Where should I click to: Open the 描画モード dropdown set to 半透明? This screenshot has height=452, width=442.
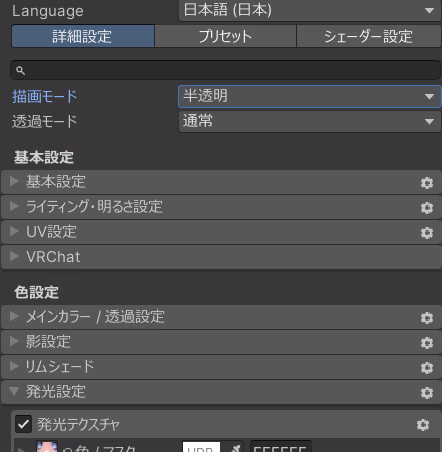[x=310, y=96]
